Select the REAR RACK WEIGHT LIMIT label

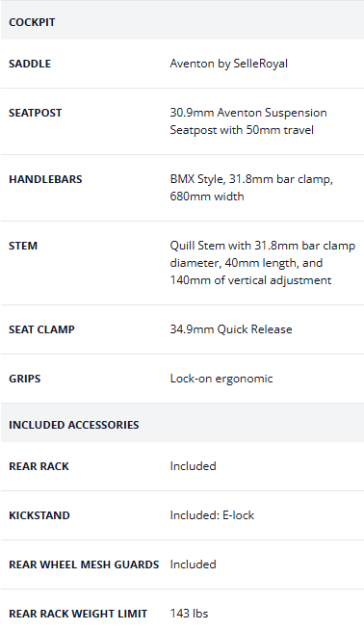tap(78, 614)
